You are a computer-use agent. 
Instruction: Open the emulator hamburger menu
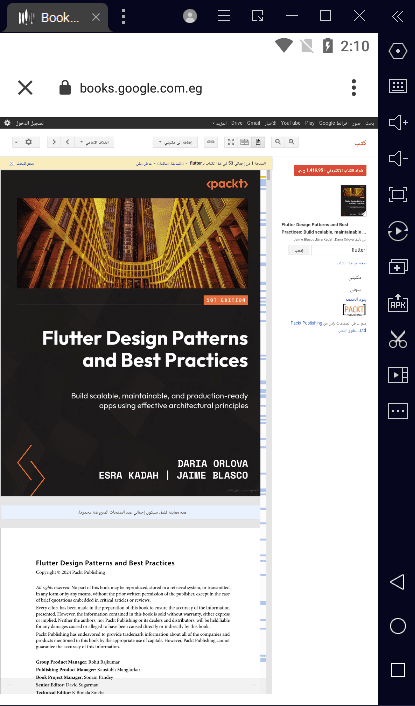click(224, 16)
